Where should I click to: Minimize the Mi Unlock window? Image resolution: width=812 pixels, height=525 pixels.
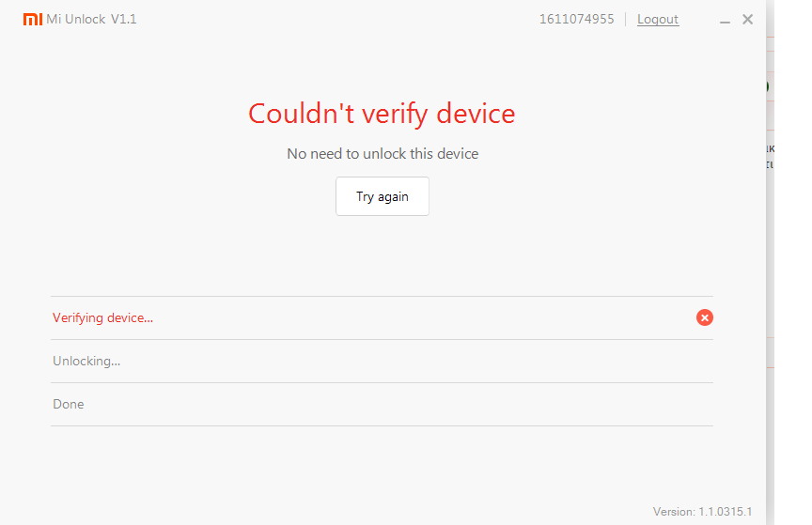[725, 20]
